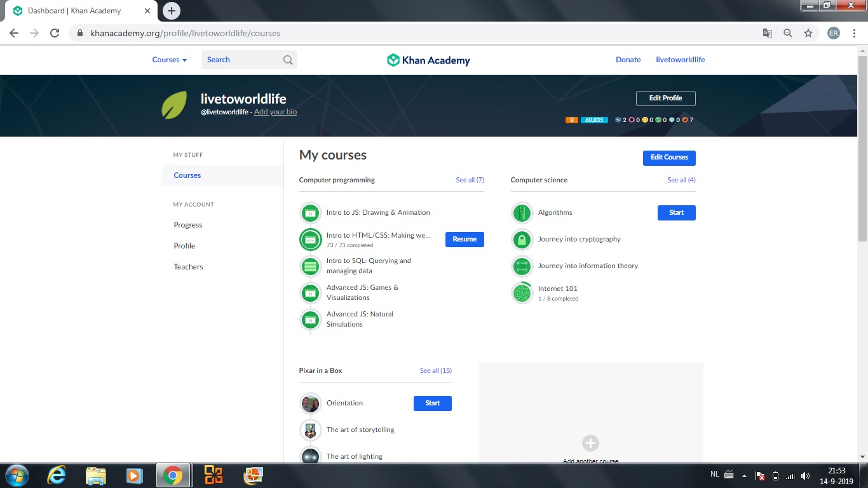Click See all (15) for Pixar in a Box
868x488 pixels.
tap(435, 371)
